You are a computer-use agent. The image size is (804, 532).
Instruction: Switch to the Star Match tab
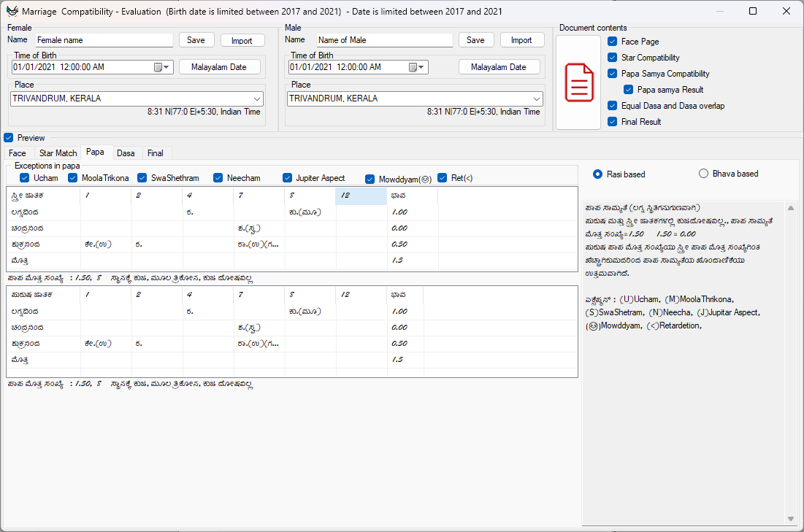58,153
